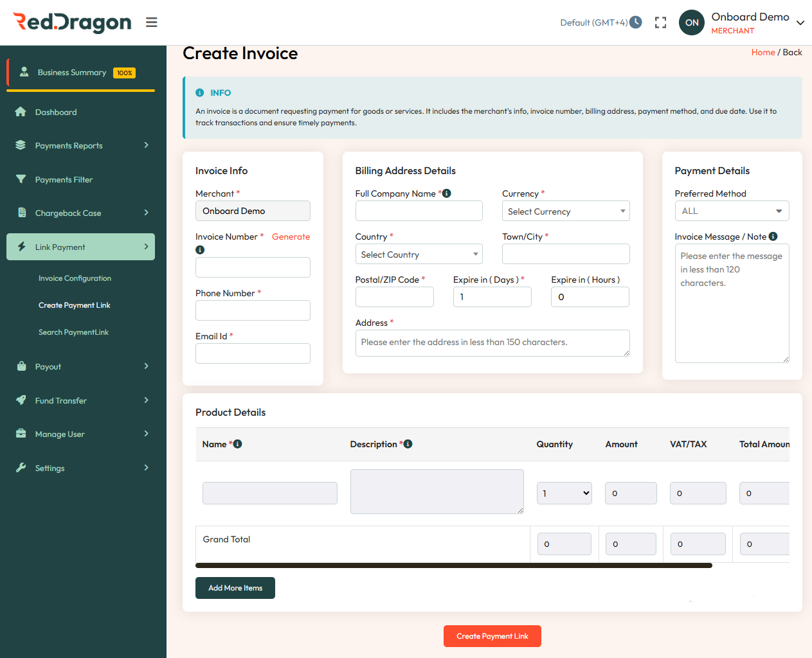Screen dimensions: 812x658
Task: Open the Select Country dropdown
Action: 419,254
